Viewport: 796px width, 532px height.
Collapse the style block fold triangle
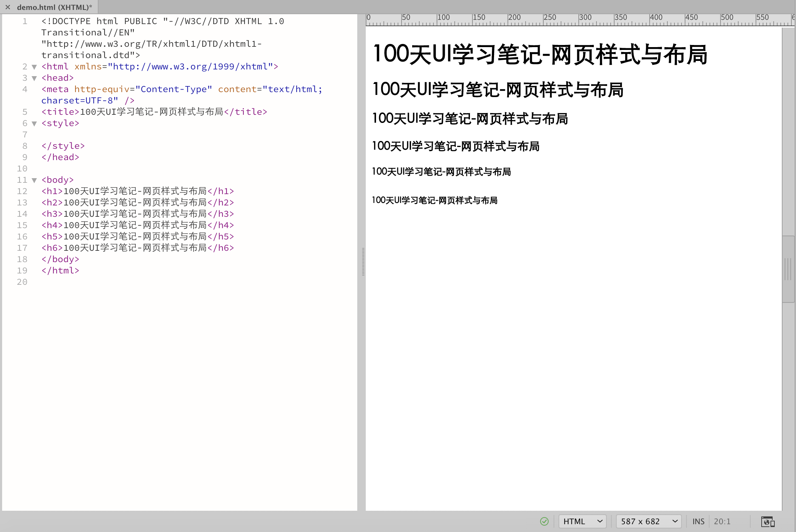pos(34,124)
